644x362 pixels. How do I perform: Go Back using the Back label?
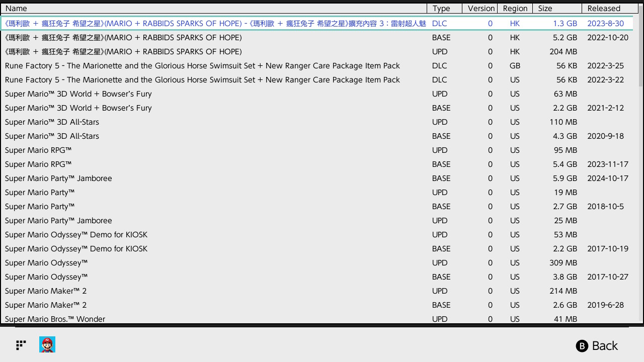point(605,346)
